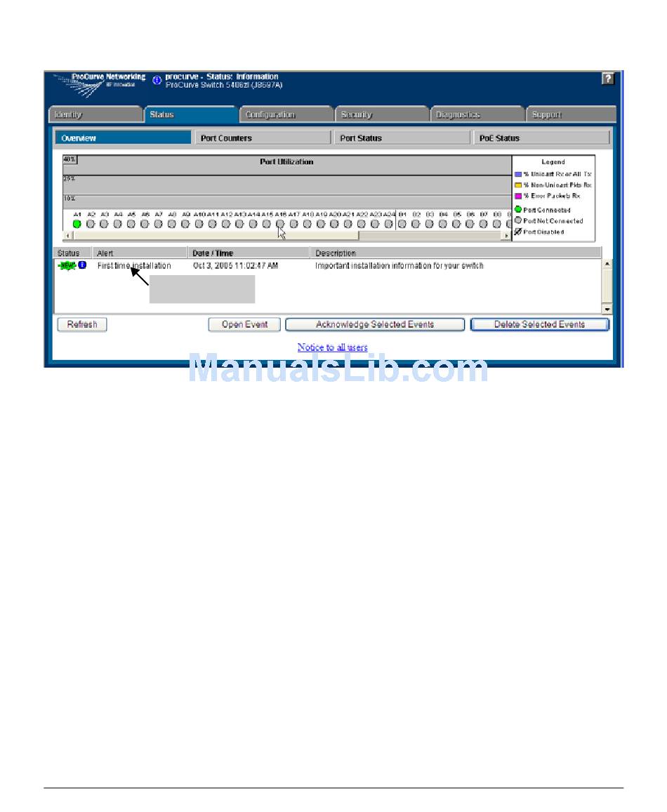Select port A12 indicator

coord(226,224)
